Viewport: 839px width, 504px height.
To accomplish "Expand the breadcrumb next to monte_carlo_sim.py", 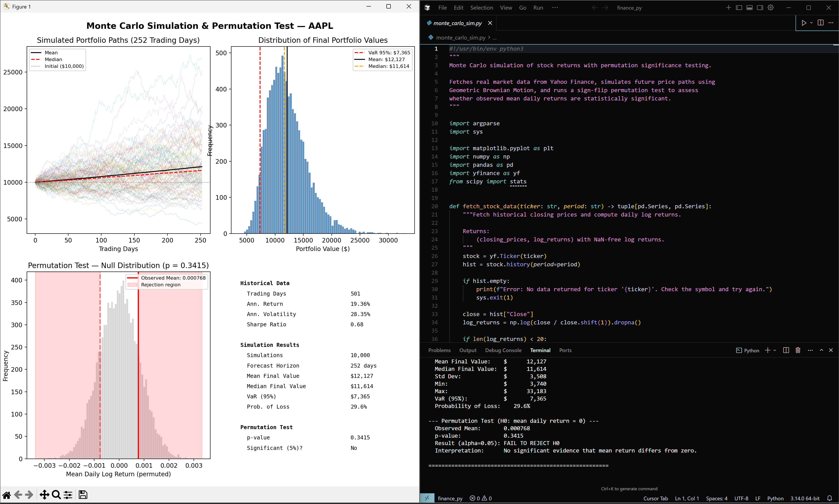I will click(x=495, y=38).
